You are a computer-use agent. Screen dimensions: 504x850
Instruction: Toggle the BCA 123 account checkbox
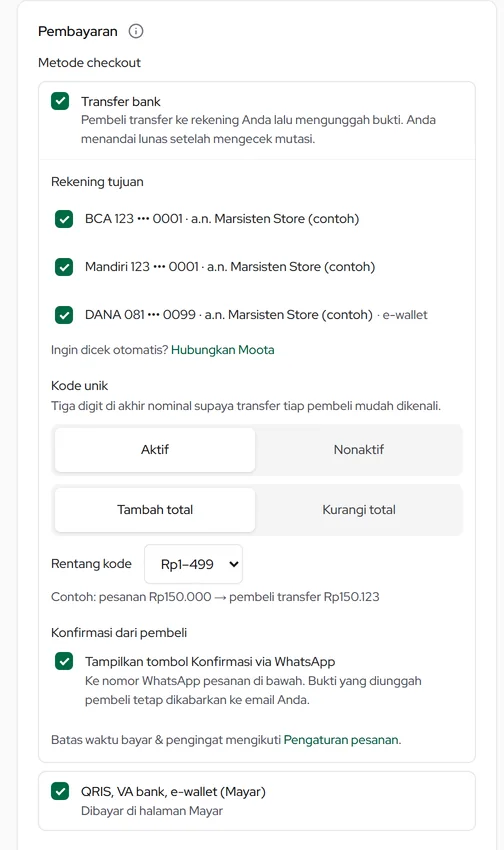(64, 219)
